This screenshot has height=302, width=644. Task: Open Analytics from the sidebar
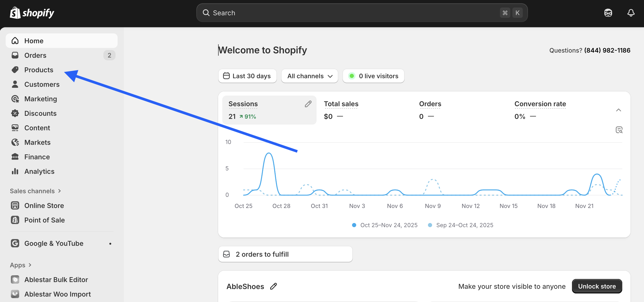pyautogui.click(x=39, y=171)
